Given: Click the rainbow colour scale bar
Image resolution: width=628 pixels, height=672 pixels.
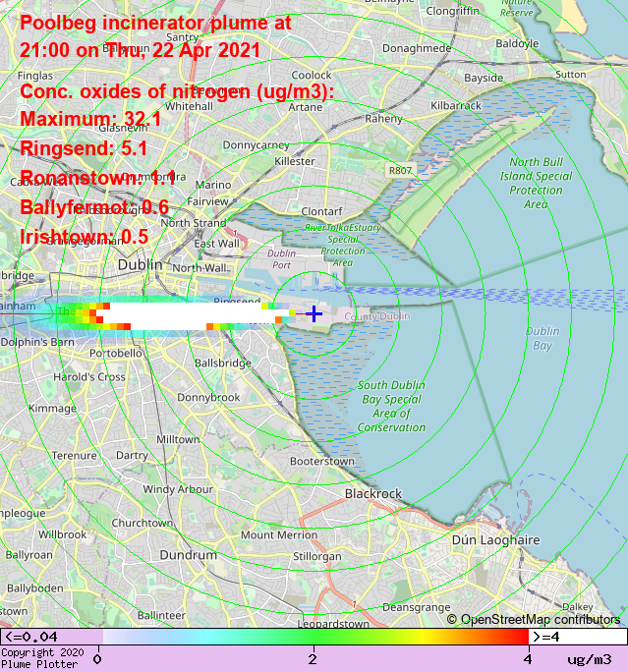Looking at the screenshot, I should pos(315,637).
